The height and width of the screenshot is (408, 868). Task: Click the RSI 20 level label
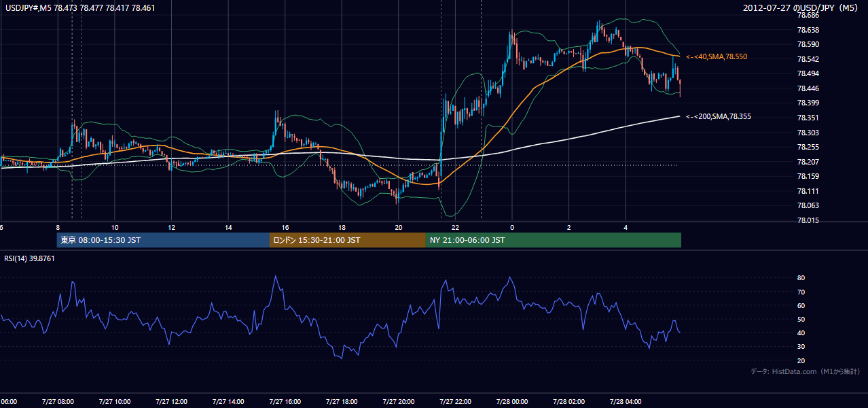click(x=801, y=360)
